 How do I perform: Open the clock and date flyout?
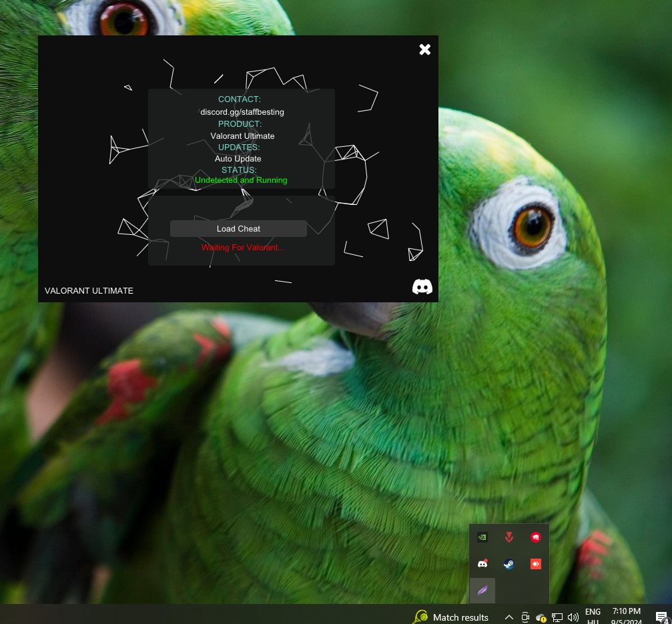[x=626, y=617]
